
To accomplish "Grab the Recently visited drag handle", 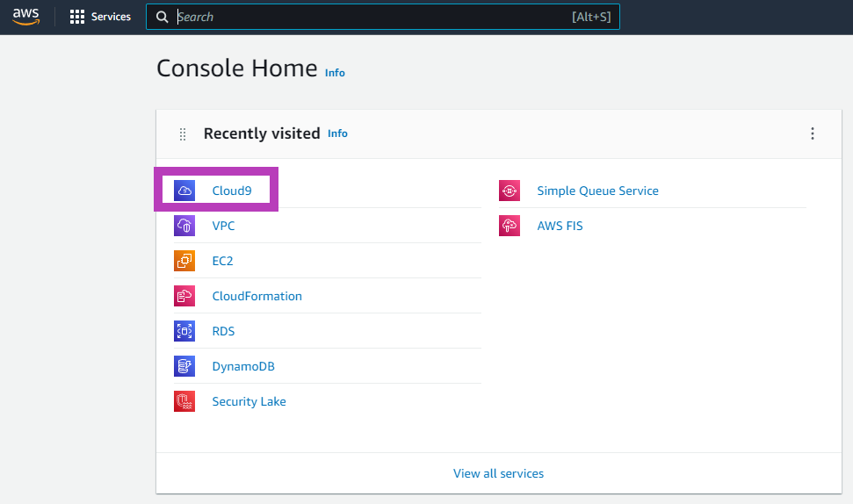I will [183, 134].
